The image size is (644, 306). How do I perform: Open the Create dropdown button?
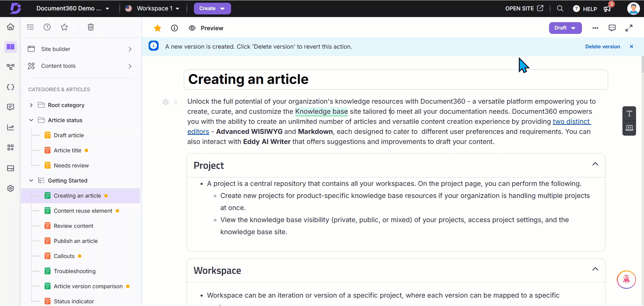point(212,8)
